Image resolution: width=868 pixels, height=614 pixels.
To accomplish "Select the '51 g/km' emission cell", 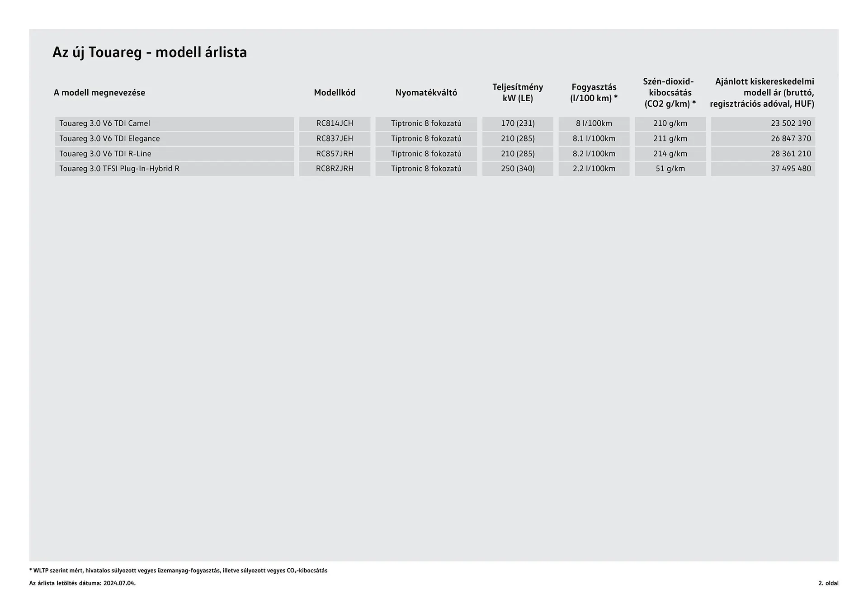I will [x=670, y=169].
